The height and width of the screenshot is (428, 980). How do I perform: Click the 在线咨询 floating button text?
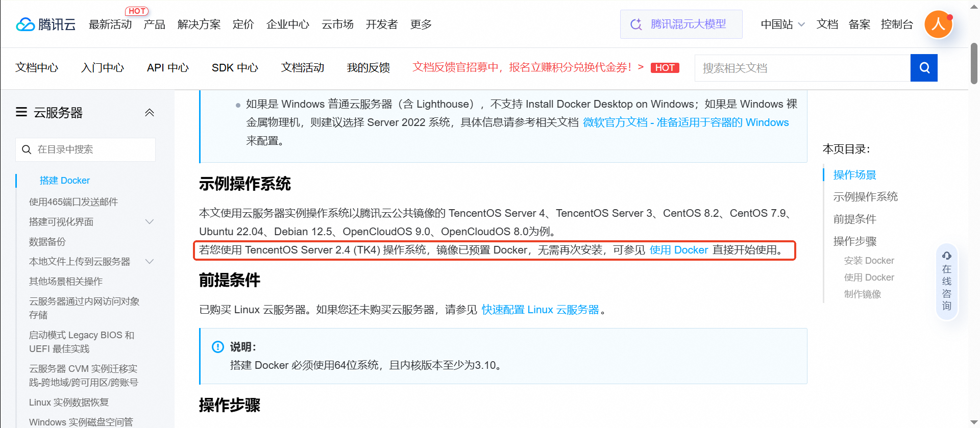point(947,287)
